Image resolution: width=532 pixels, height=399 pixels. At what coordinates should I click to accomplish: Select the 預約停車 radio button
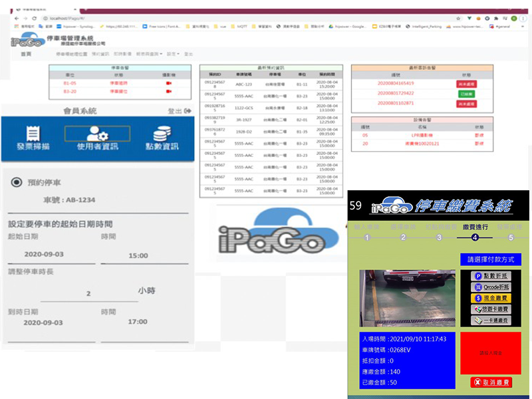[15, 182]
